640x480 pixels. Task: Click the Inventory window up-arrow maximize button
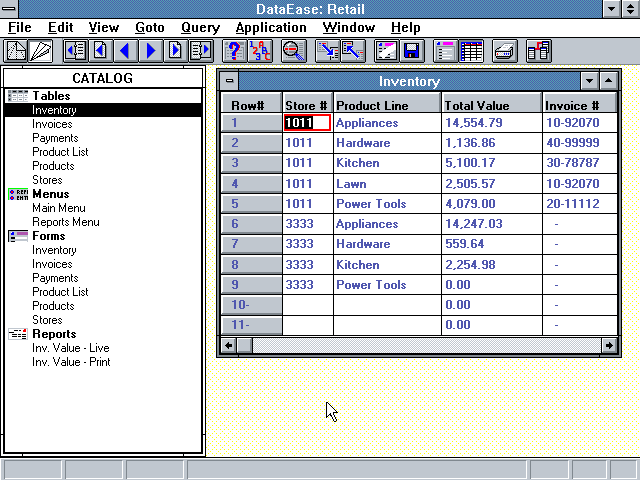(608, 81)
